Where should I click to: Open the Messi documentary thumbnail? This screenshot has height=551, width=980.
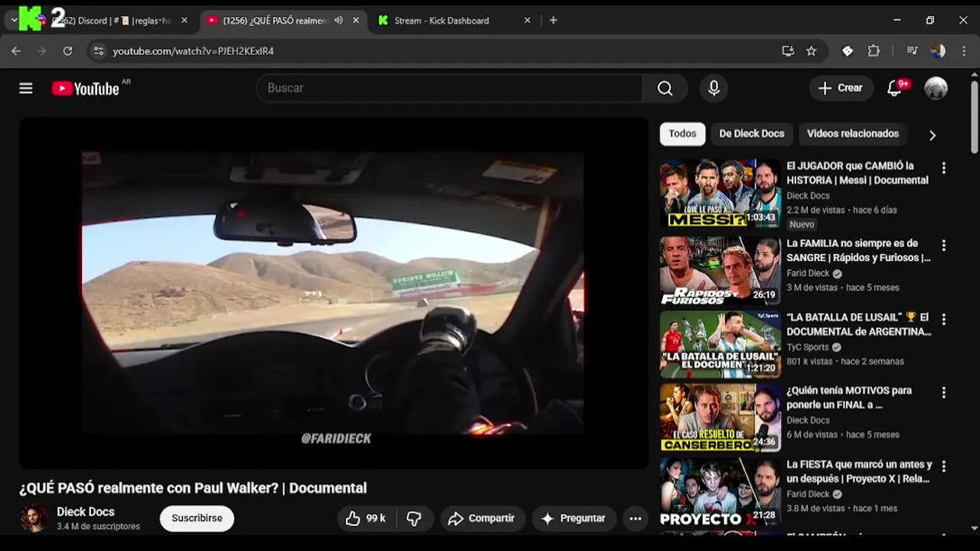tap(720, 193)
